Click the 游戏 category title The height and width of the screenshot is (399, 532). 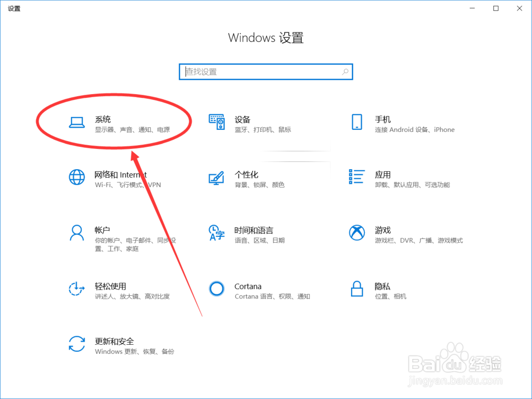click(383, 230)
